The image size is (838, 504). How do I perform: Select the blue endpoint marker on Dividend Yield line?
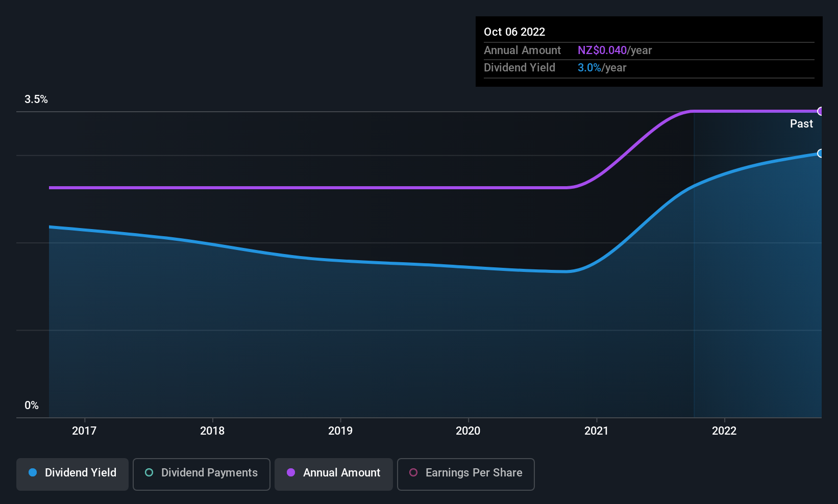pos(820,153)
